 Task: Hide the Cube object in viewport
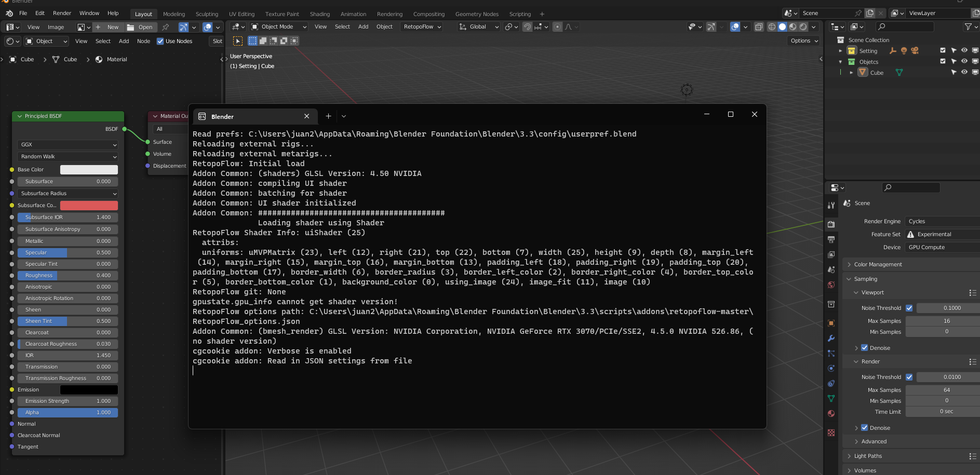tap(964, 72)
